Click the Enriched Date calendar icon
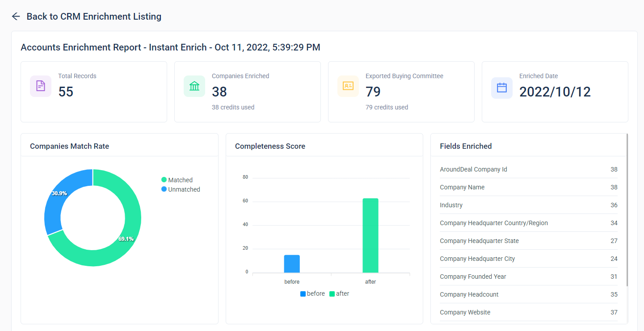Viewport: 644px width, 331px height. coord(502,88)
